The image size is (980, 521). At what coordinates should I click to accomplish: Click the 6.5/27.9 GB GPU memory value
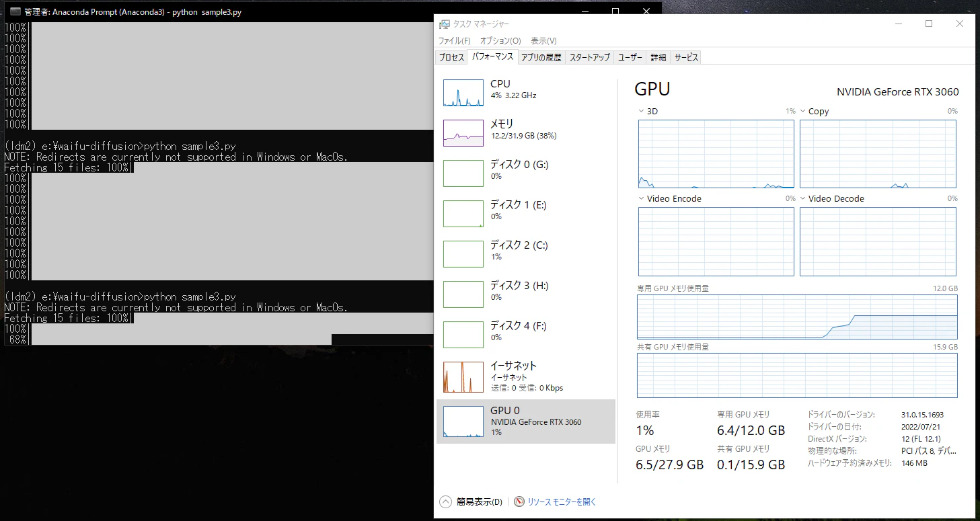(x=669, y=465)
